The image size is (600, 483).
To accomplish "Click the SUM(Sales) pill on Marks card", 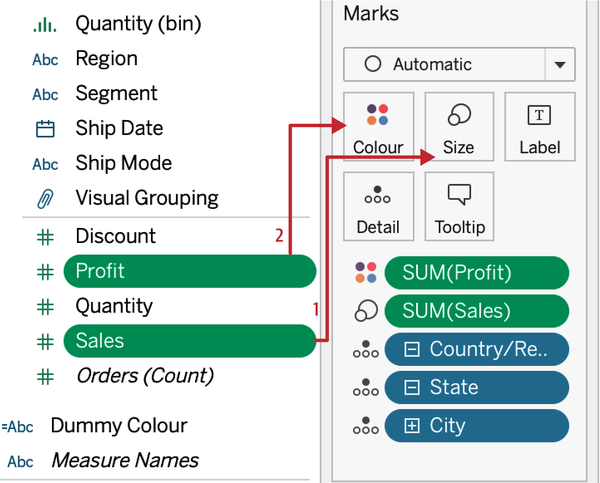I will point(477,311).
